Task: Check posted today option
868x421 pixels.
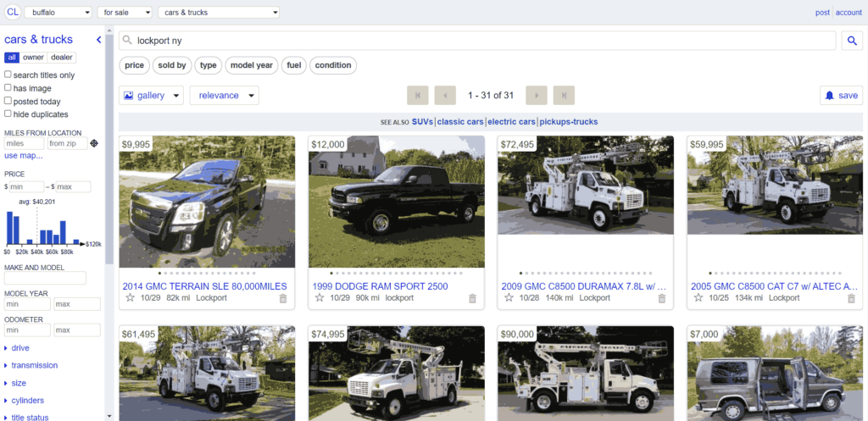Action: [x=8, y=101]
